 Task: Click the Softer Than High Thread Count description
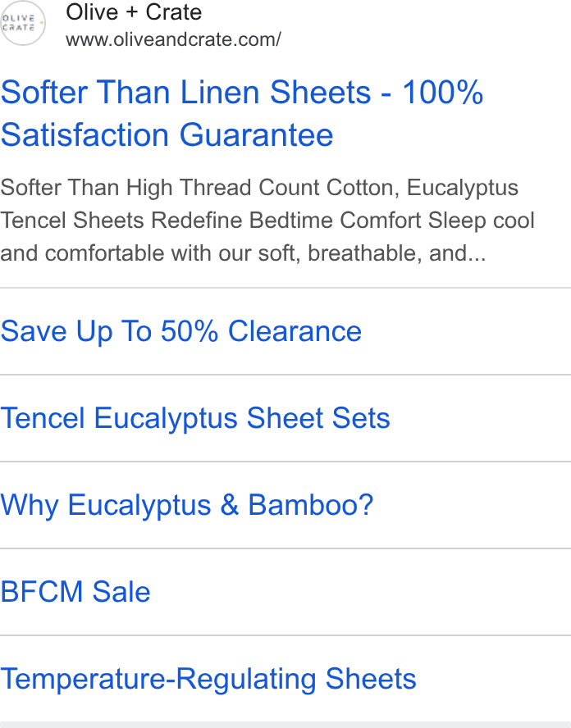(259, 188)
